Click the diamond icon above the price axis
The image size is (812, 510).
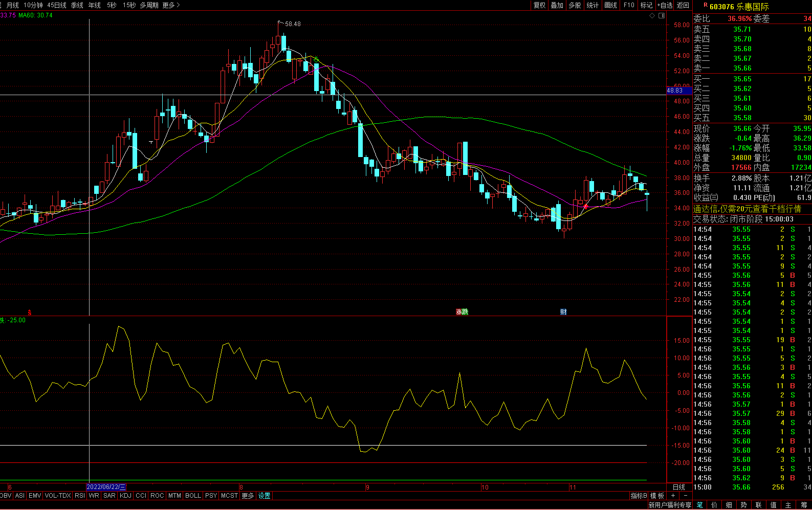click(x=652, y=16)
